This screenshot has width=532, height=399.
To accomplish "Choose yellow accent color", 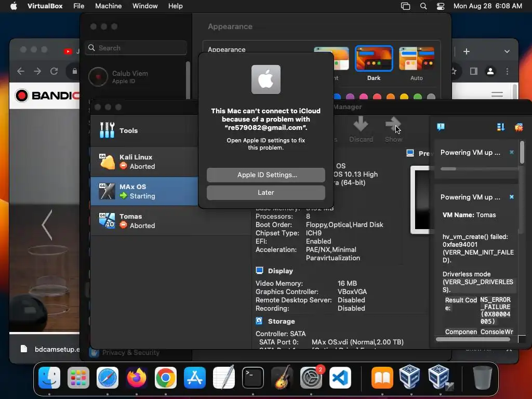I will (x=404, y=97).
